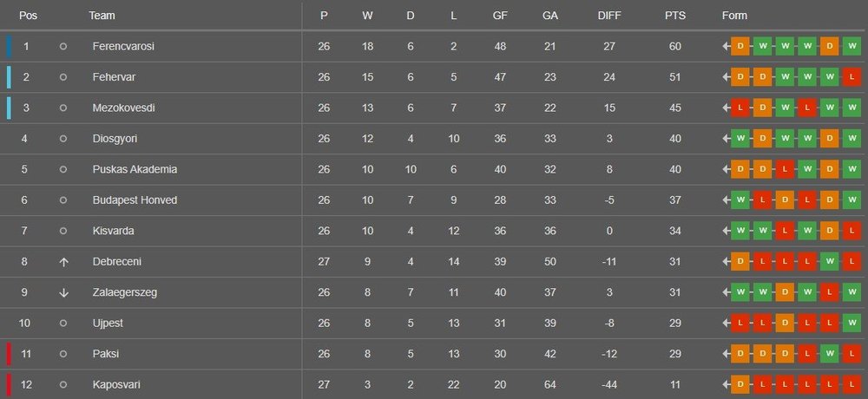This screenshot has height=399, width=868.
Task: Click the DIFF column header
Action: coord(609,16)
